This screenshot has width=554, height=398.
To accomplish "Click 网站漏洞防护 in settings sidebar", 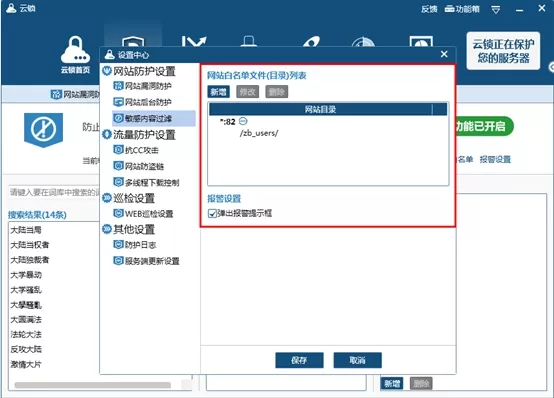I will coord(142,86).
